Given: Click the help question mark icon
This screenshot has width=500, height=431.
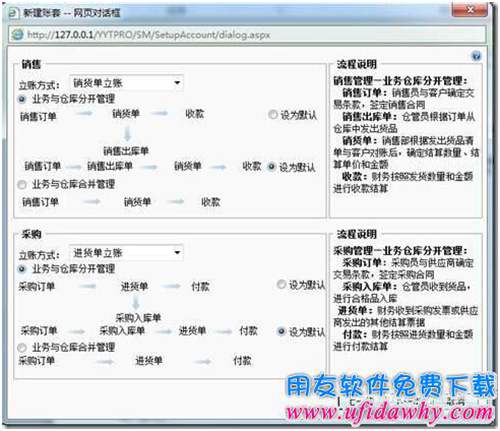Looking at the screenshot, I should pyautogui.click(x=476, y=56).
